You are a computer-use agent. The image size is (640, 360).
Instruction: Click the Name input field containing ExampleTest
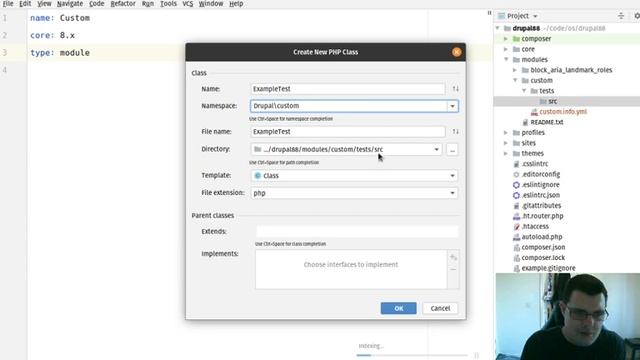pyautogui.click(x=347, y=89)
